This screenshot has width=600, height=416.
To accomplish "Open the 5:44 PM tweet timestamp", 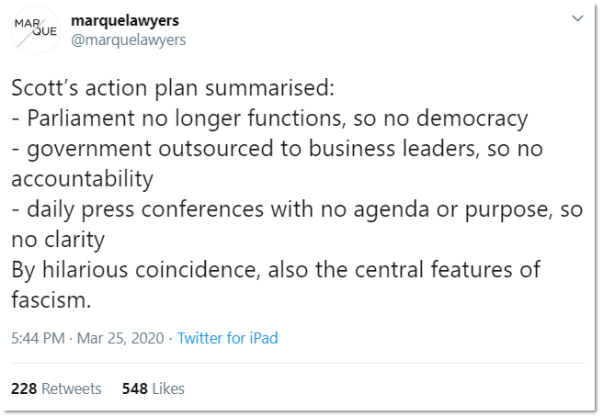I will pyautogui.click(x=40, y=338).
